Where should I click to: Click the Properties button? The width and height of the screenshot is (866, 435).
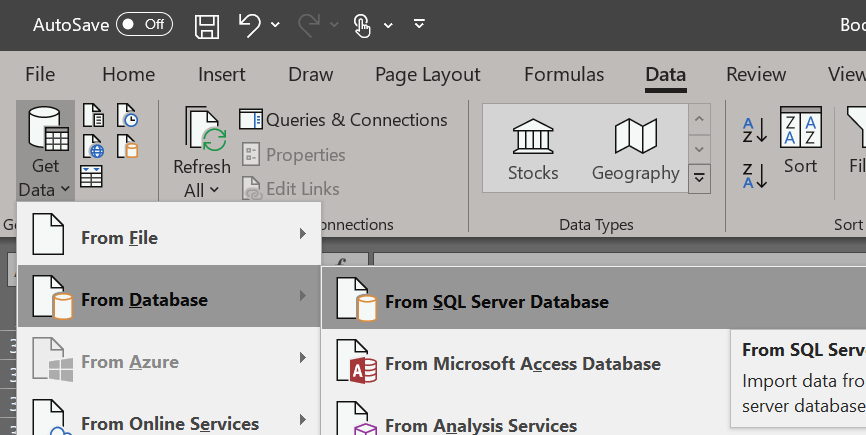point(293,155)
